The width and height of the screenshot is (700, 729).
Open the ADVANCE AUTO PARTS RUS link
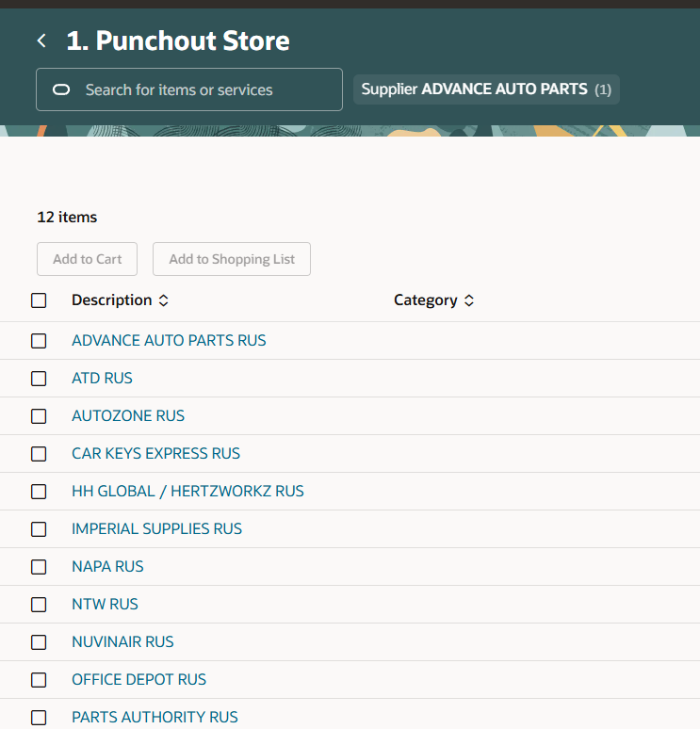click(x=169, y=340)
